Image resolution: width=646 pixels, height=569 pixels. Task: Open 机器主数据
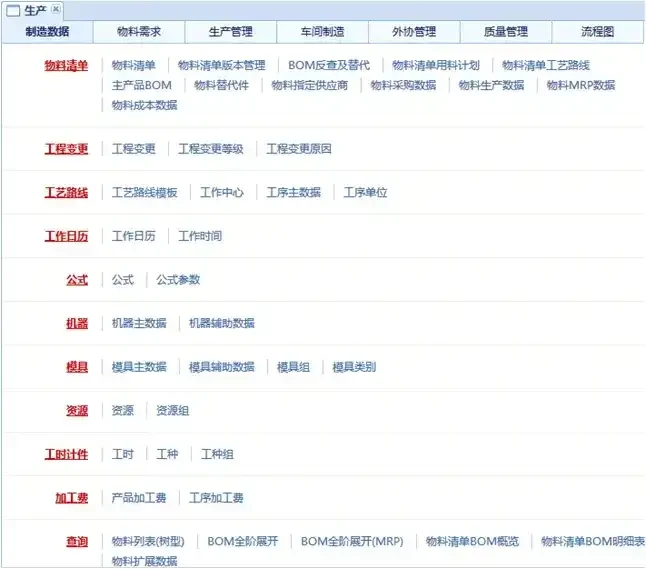139,323
